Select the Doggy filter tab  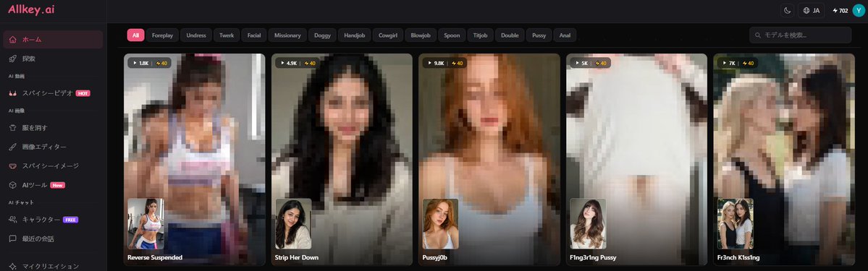322,35
